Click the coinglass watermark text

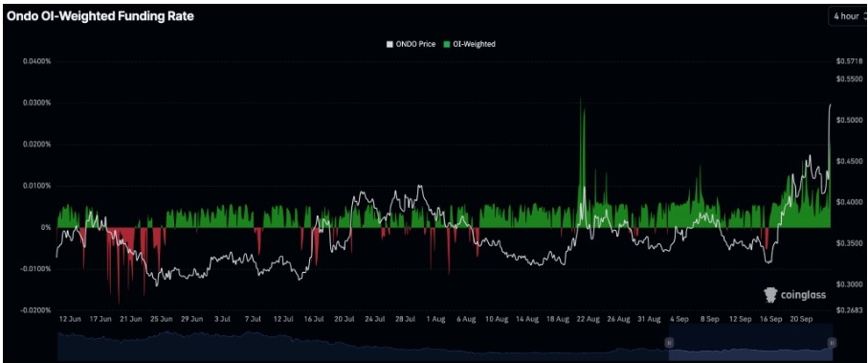(803, 295)
